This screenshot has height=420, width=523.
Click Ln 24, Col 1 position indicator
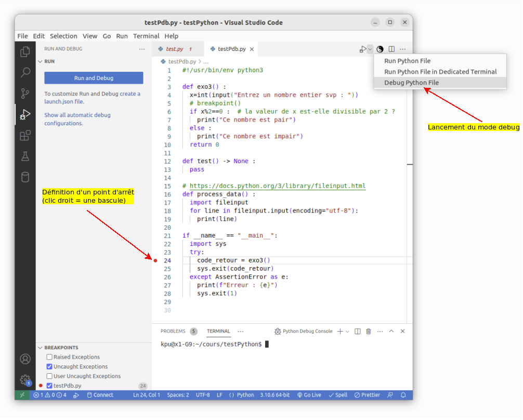pyautogui.click(x=147, y=396)
